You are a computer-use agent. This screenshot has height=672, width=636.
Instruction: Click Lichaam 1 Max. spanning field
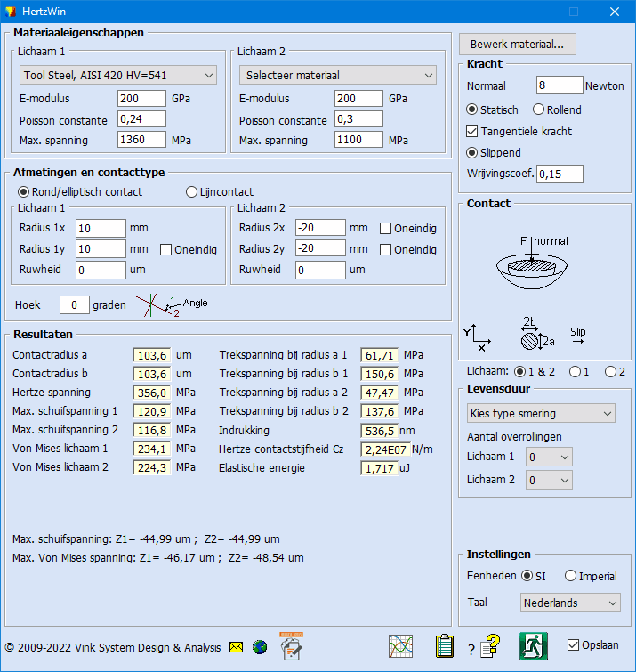[141, 139]
